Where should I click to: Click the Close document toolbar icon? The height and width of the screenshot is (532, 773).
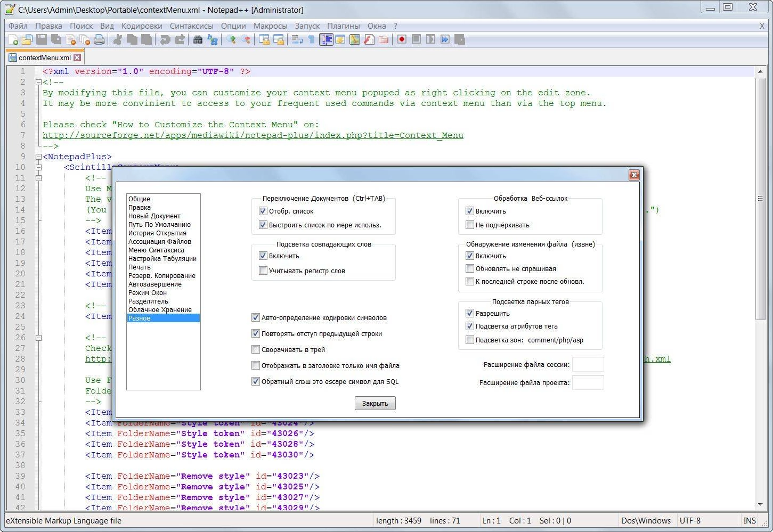(x=70, y=39)
